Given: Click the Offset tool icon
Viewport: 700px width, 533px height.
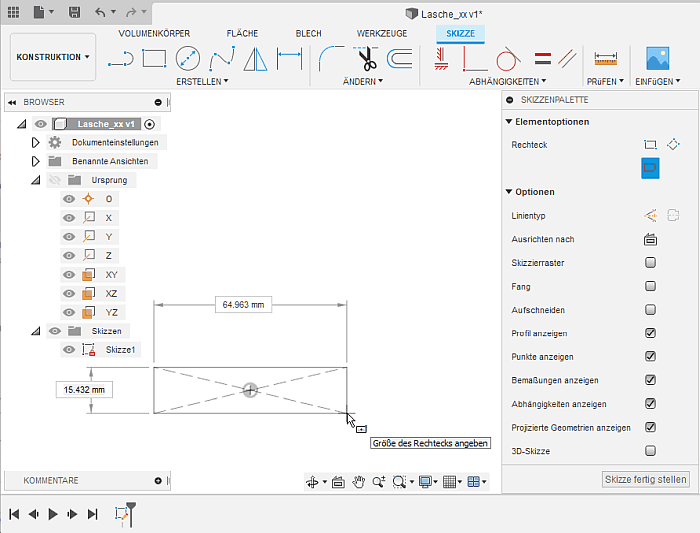Looking at the screenshot, I should [399, 59].
